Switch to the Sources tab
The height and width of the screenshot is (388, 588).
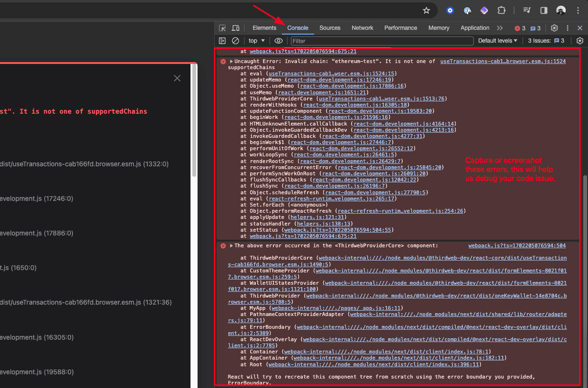tap(330, 28)
